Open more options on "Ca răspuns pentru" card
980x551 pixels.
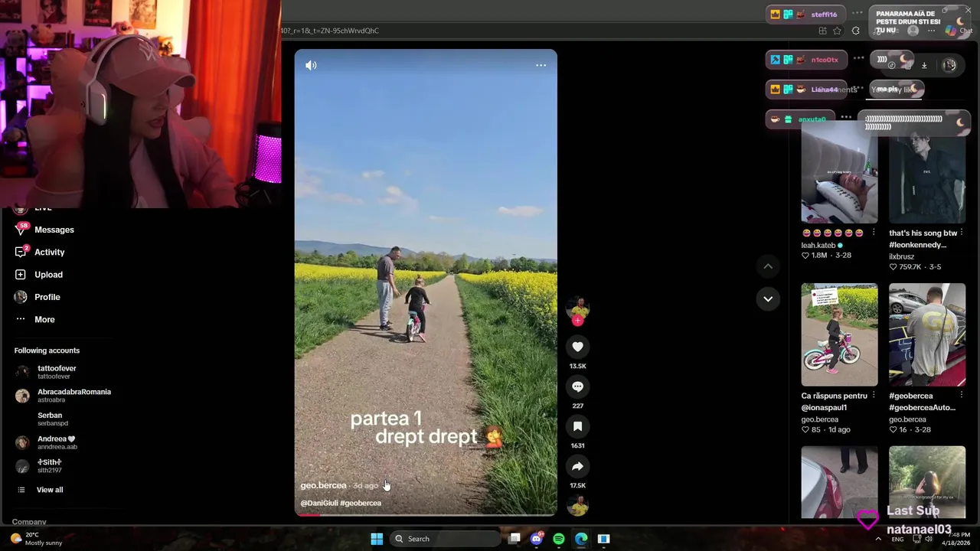coord(874,396)
